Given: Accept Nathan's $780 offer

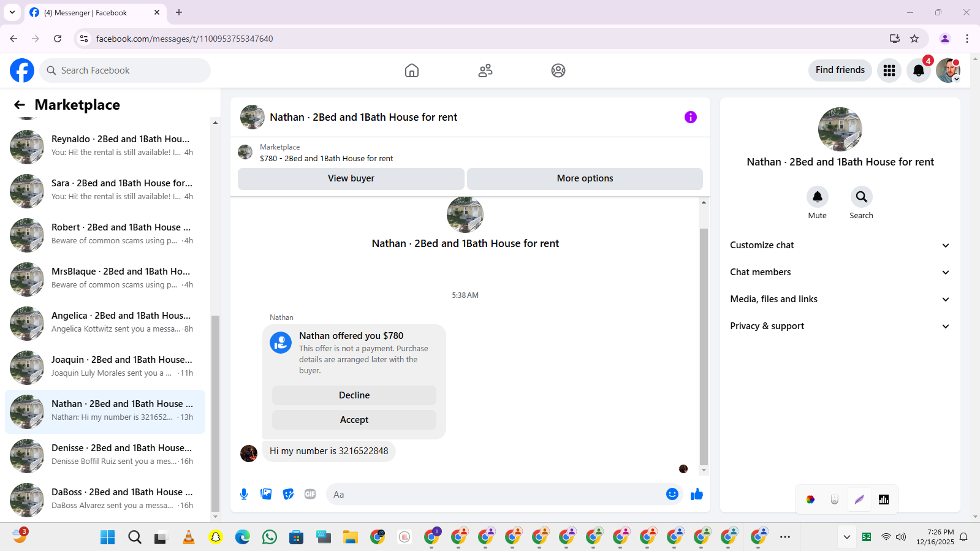Looking at the screenshot, I should pyautogui.click(x=354, y=420).
